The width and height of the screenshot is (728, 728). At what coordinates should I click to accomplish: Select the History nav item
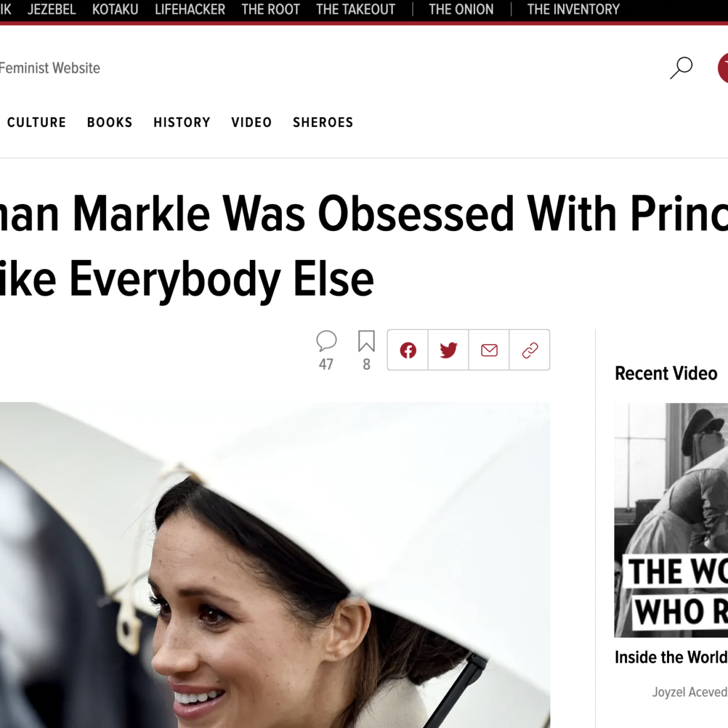tap(182, 122)
